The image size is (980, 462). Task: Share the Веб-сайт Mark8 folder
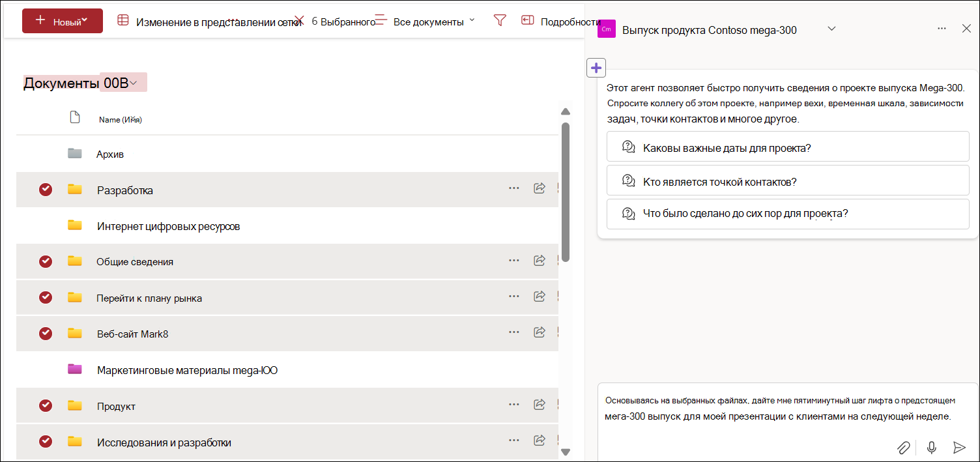[x=540, y=332]
